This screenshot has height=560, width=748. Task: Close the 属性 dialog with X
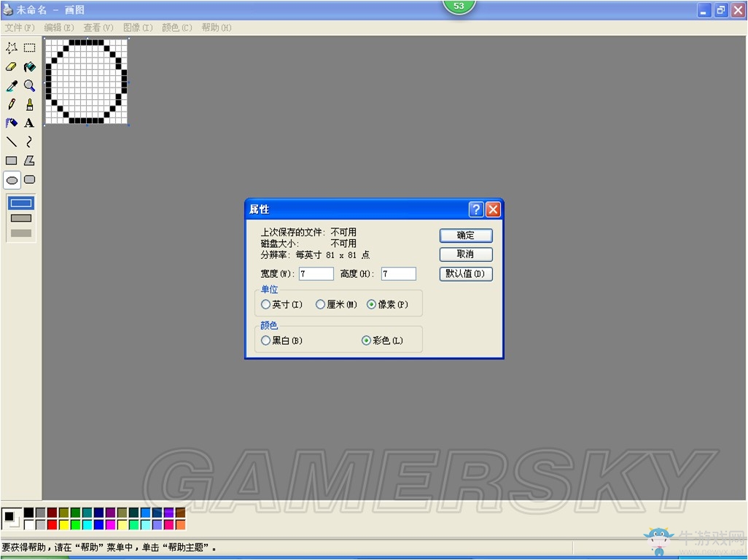[x=494, y=209]
